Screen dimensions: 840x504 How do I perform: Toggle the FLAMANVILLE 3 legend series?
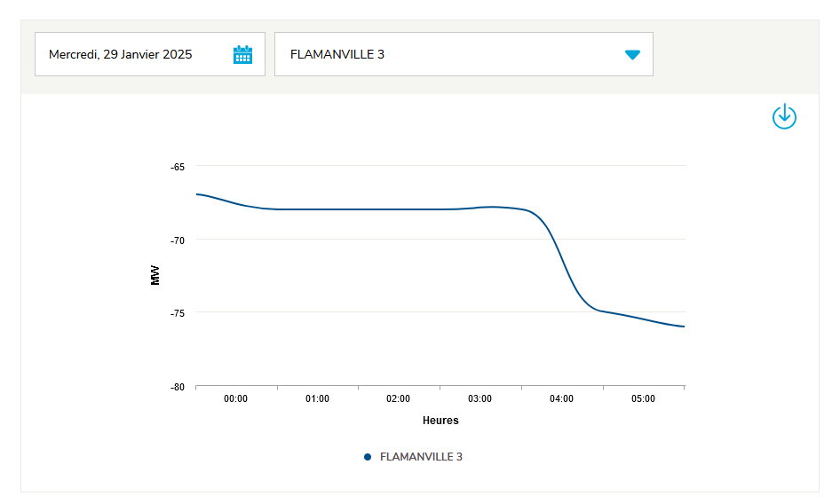pyautogui.click(x=421, y=457)
